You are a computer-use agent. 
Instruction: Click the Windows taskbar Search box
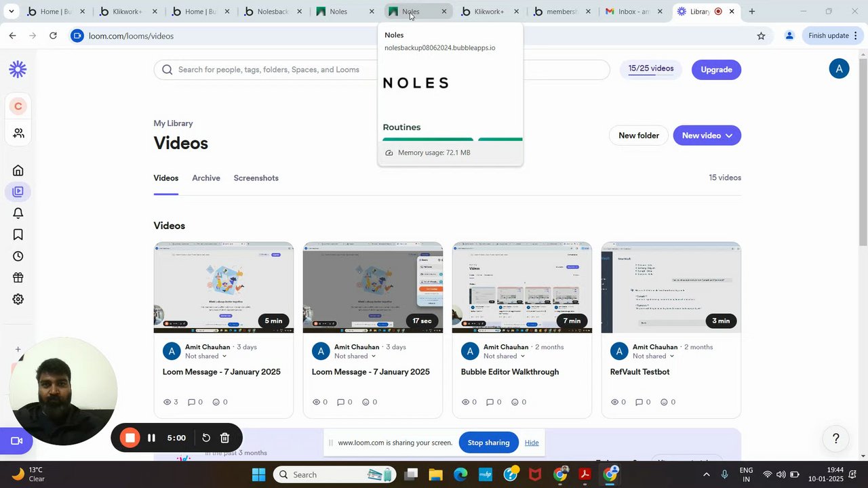tap(336, 474)
